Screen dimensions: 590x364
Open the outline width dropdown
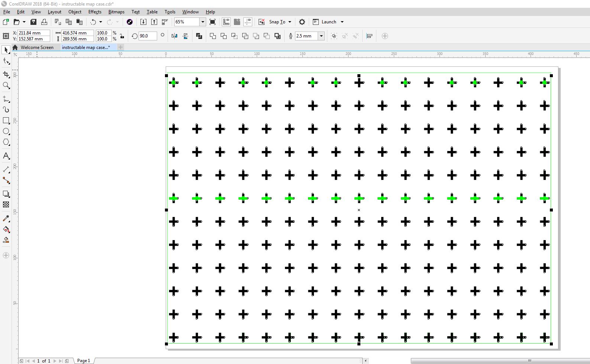tap(321, 36)
